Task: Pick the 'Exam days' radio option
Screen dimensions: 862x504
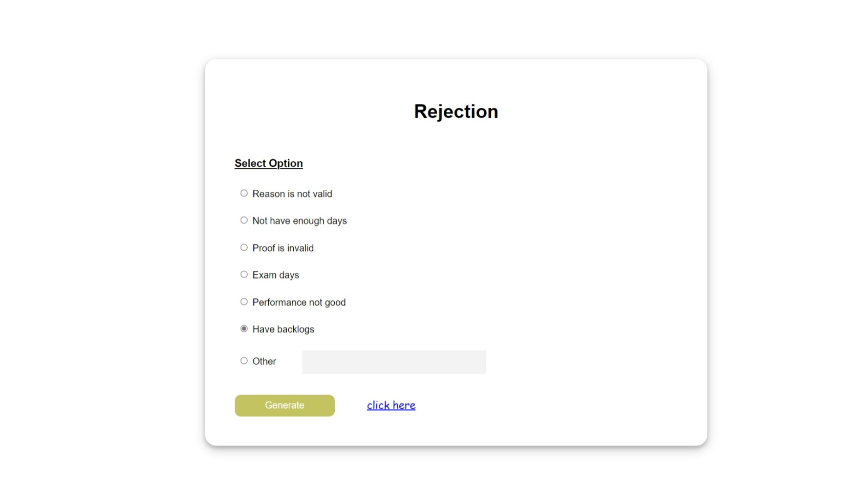Action: (244, 274)
